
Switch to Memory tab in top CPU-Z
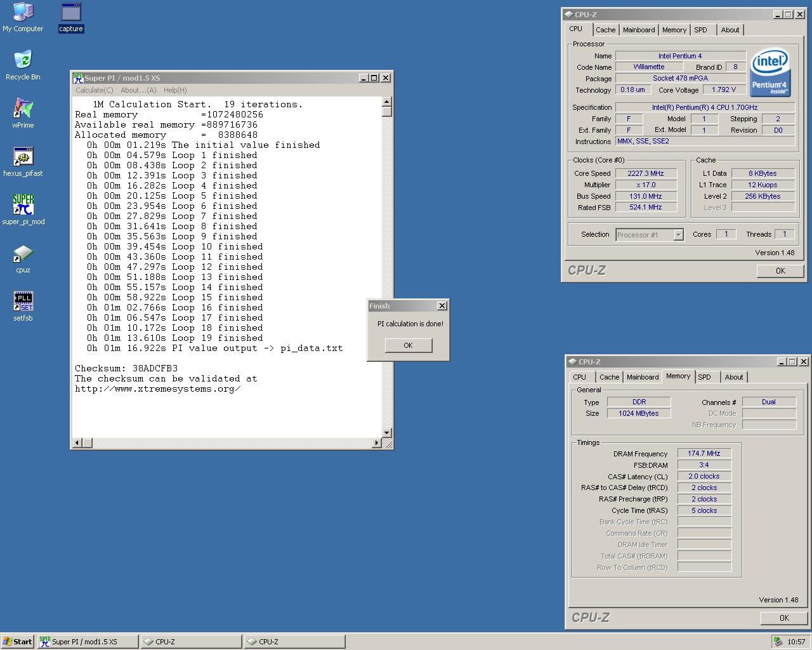tap(674, 30)
